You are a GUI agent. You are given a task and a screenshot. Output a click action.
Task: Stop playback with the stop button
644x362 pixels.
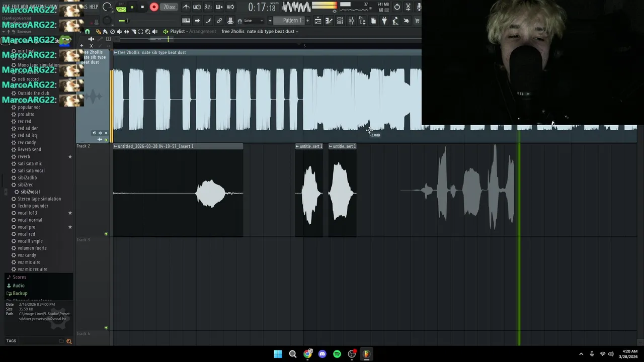coord(142,7)
